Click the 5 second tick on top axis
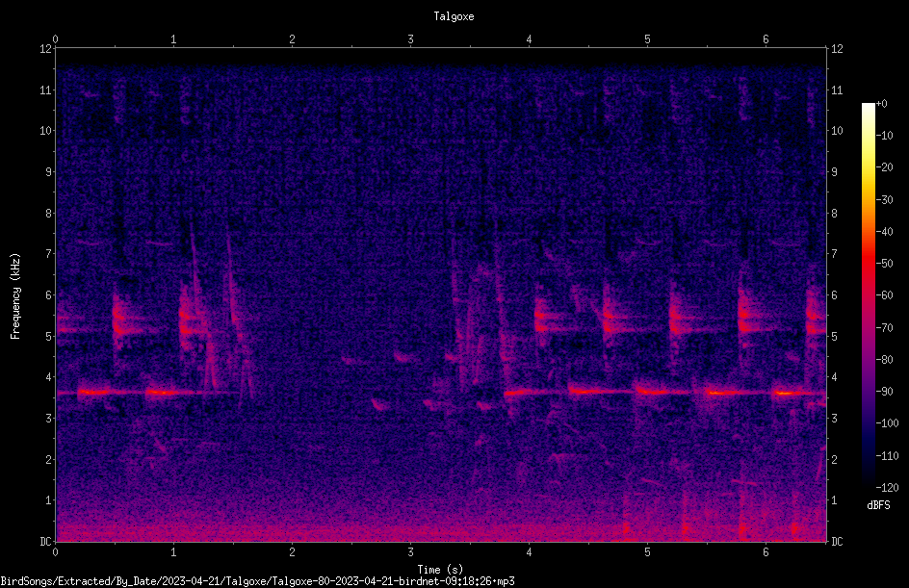This screenshot has height=588, width=909. click(x=647, y=39)
